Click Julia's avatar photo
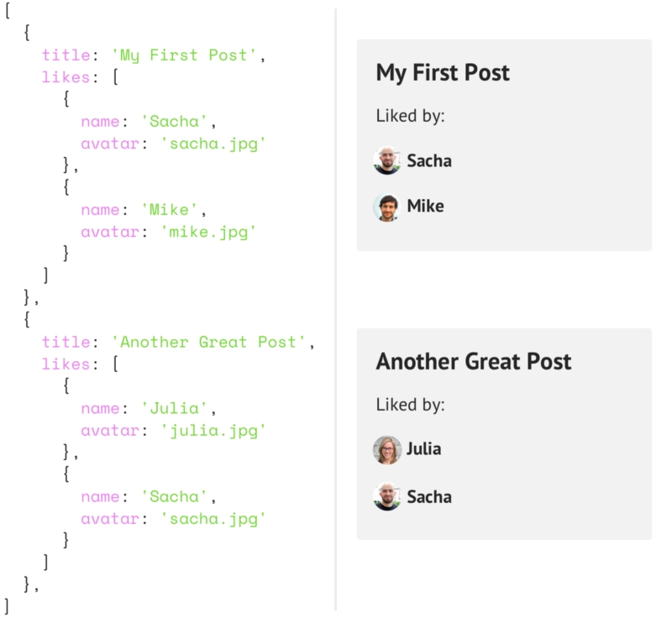This screenshot has width=672, height=618. tap(387, 450)
